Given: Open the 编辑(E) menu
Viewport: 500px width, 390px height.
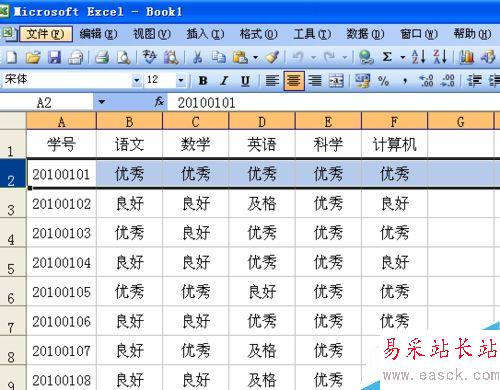Looking at the screenshot, I should coord(98,34).
